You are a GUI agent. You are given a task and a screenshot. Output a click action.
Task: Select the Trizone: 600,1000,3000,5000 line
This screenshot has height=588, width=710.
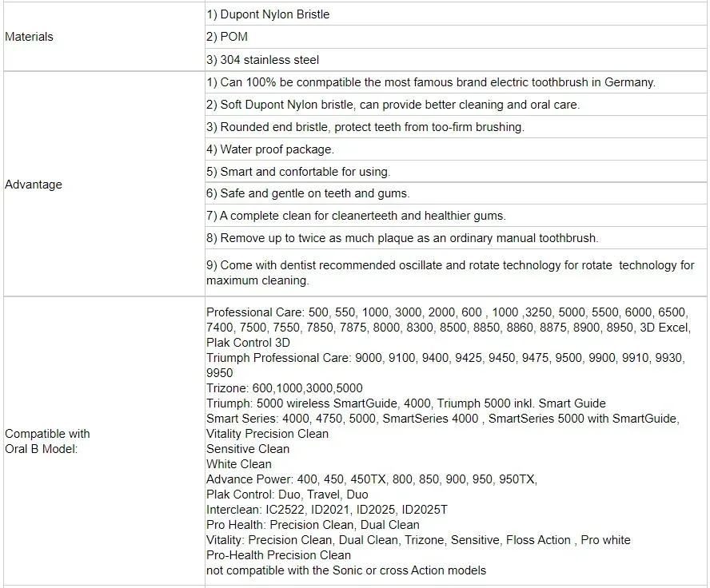284,388
